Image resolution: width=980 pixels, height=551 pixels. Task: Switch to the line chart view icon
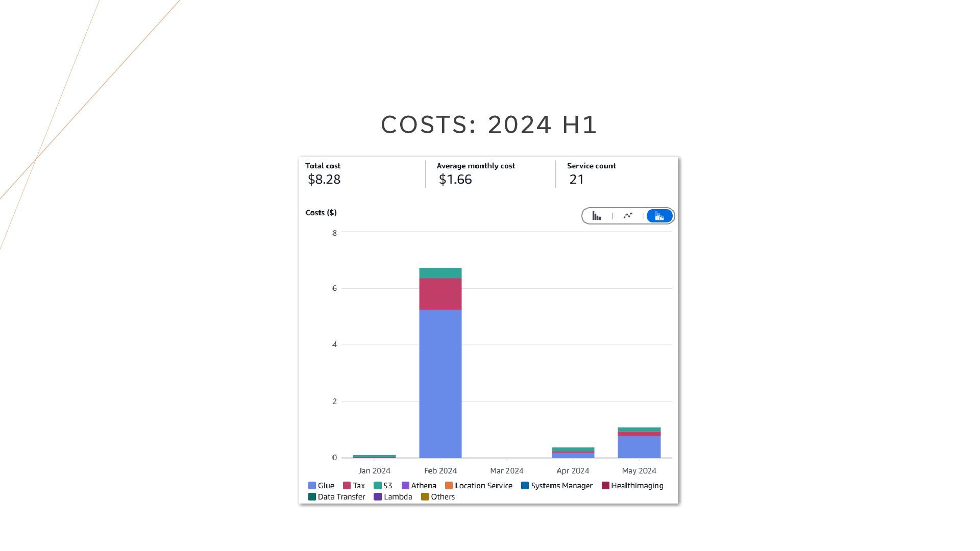(x=628, y=216)
